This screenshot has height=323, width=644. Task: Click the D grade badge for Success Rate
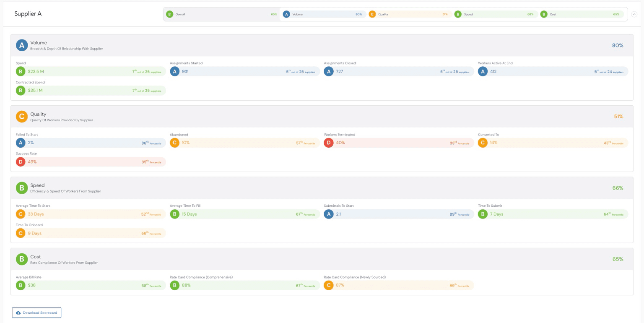[21, 162]
